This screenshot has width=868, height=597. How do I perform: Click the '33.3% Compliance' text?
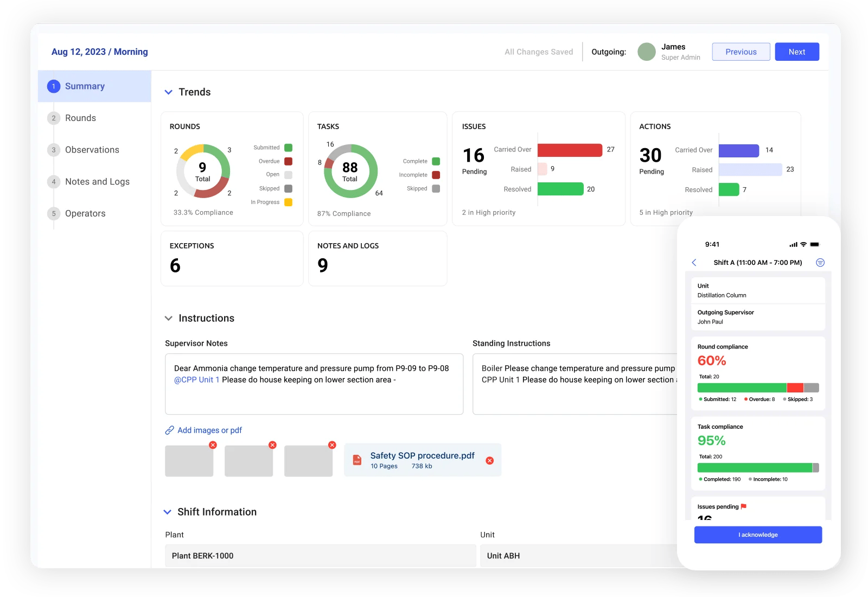click(203, 213)
